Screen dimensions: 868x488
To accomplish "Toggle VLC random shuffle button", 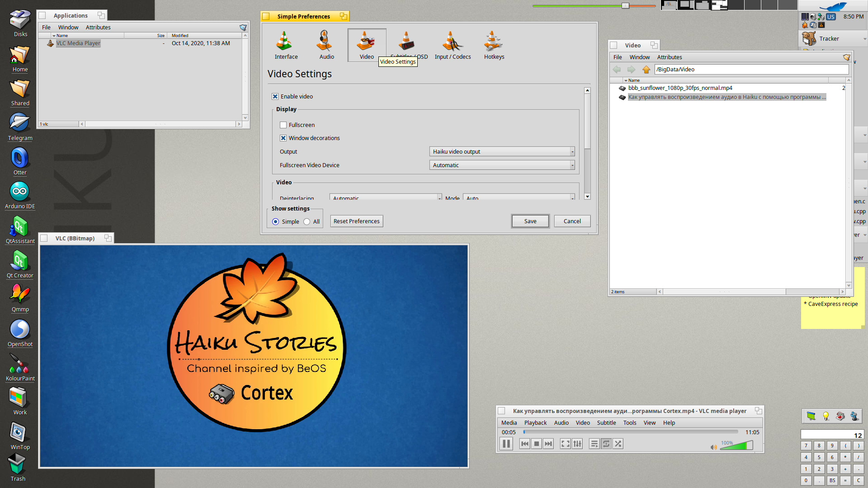I will pos(618,444).
